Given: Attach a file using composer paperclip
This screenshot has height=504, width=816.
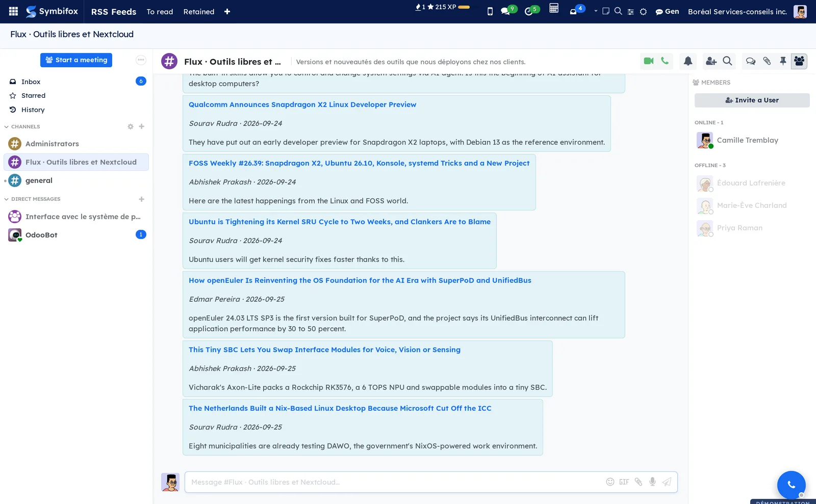Looking at the screenshot, I should [x=639, y=482].
